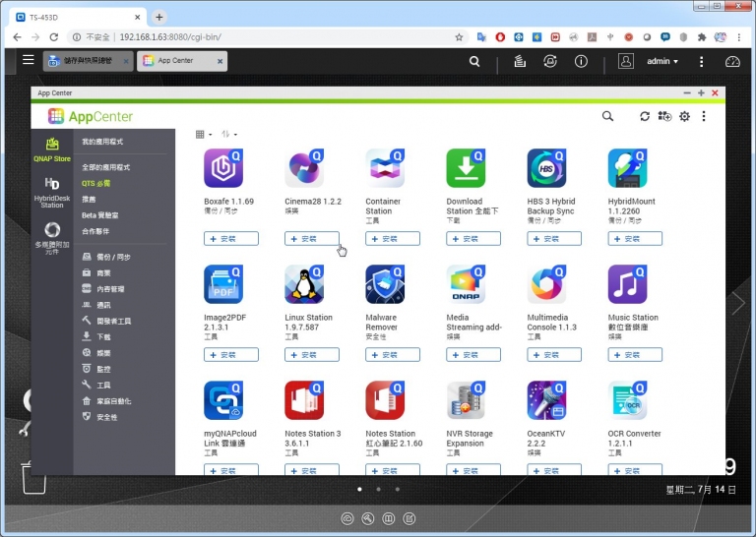
Task: Open the Music Station icon
Action: point(627,284)
